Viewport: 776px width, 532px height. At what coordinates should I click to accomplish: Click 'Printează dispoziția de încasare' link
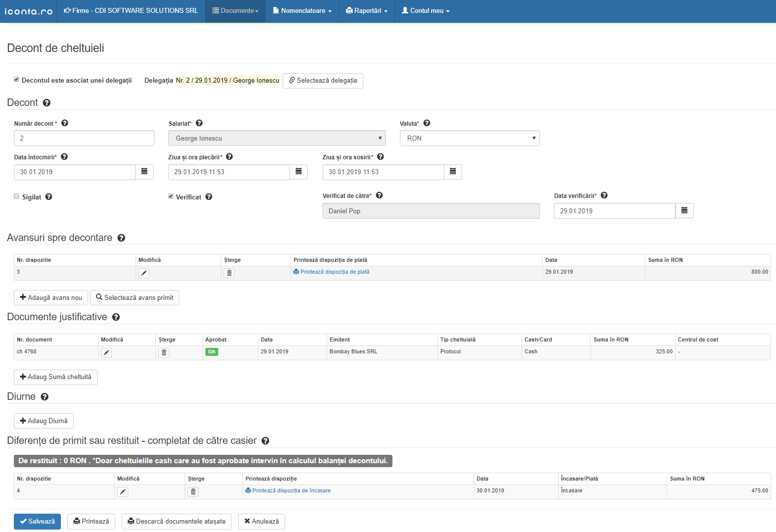pyautogui.click(x=291, y=491)
